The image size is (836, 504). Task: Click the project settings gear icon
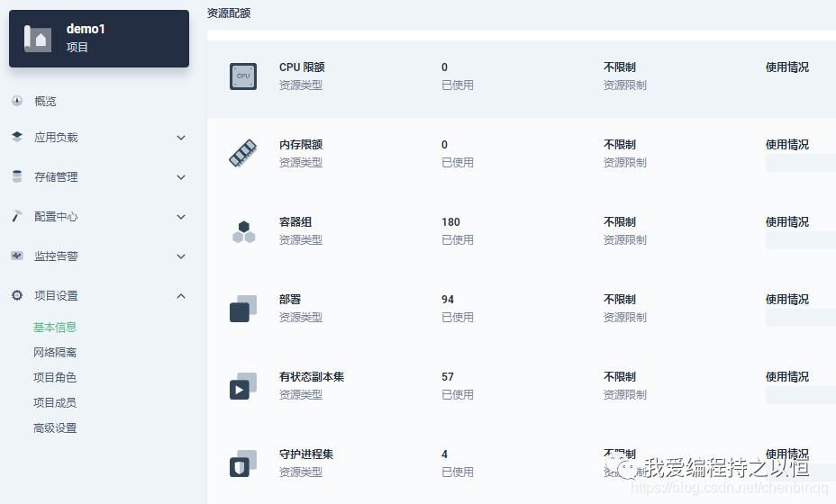click(17, 295)
